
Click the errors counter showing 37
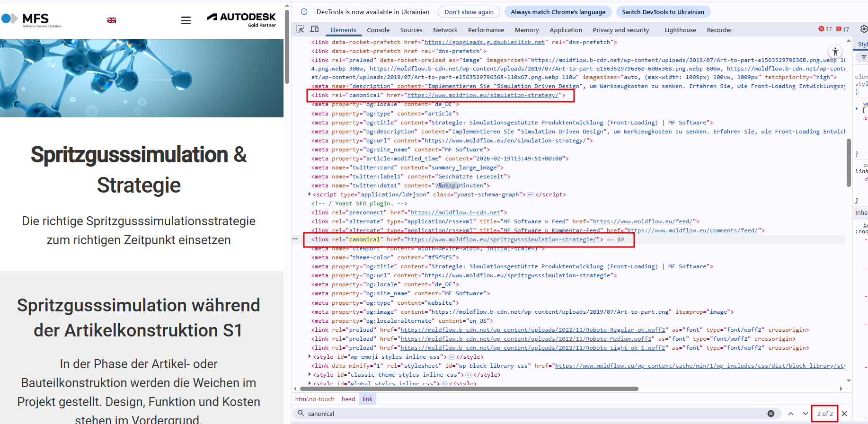point(825,29)
